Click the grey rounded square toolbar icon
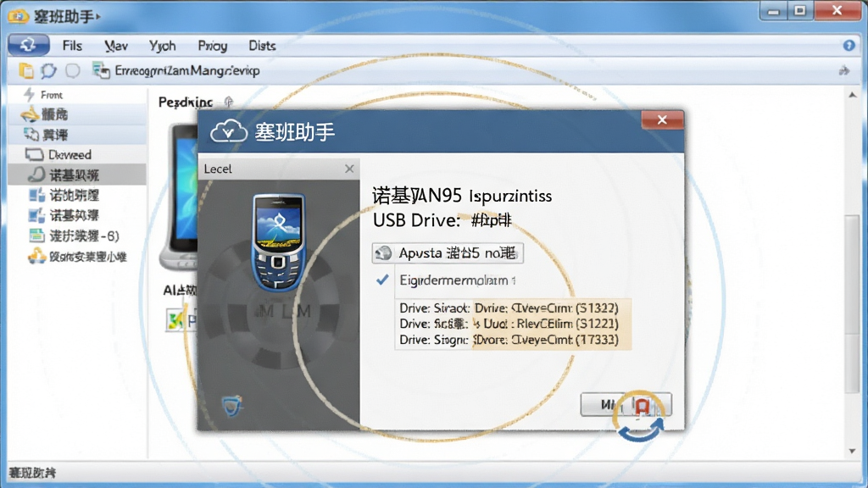The width and height of the screenshot is (868, 488). click(73, 71)
